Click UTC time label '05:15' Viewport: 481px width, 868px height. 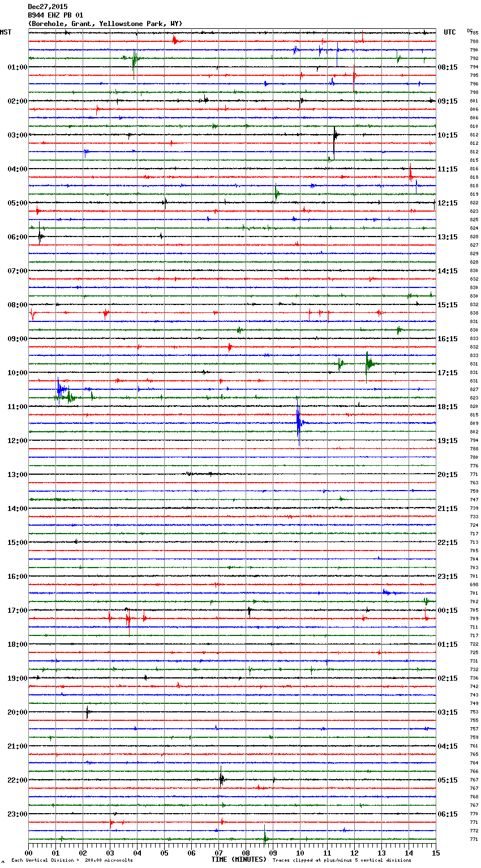coord(448,780)
